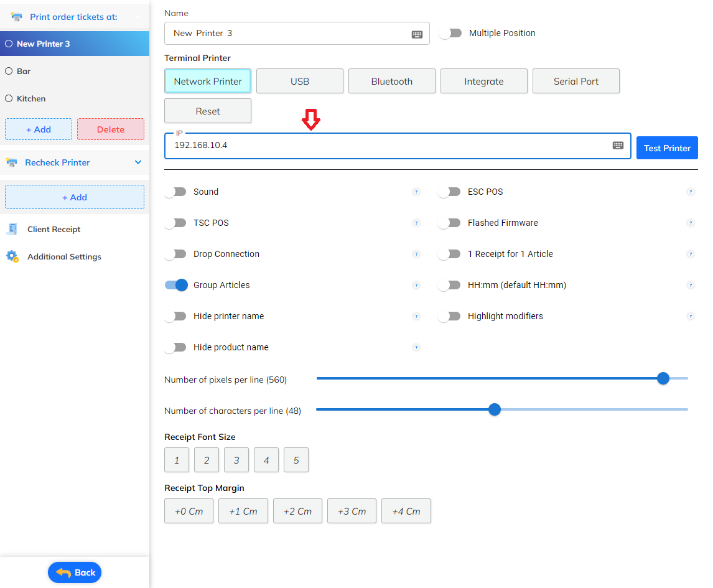The width and height of the screenshot is (713, 588).
Task: Toggle Drop Connection on
Action: tap(175, 254)
